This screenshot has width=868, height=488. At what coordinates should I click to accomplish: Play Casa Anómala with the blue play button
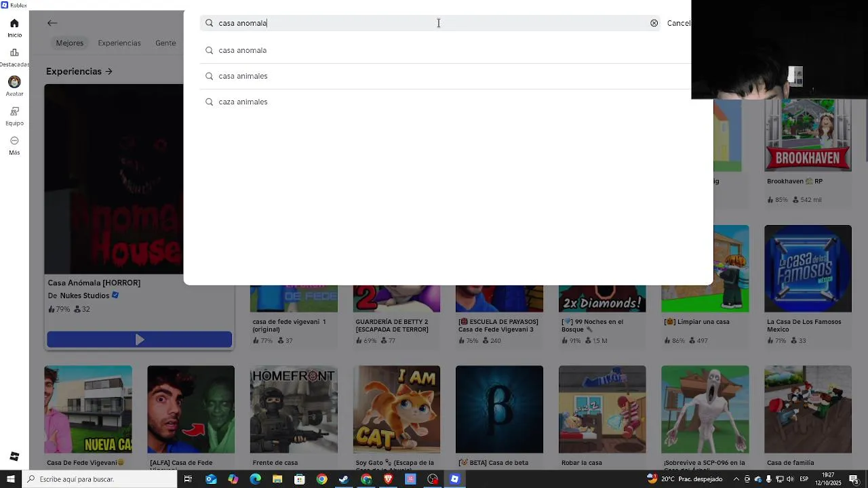(x=139, y=340)
